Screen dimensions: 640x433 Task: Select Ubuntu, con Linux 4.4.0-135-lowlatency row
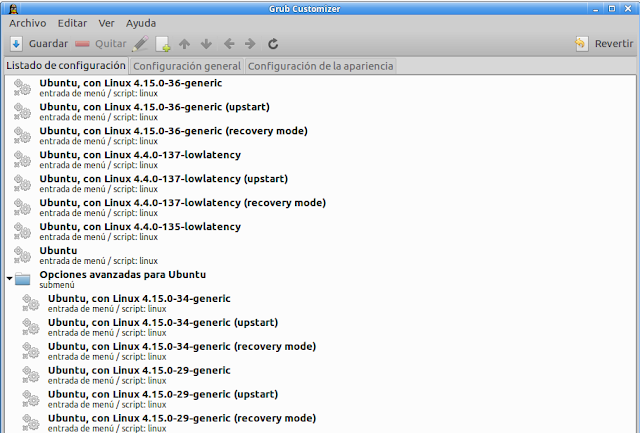320,231
